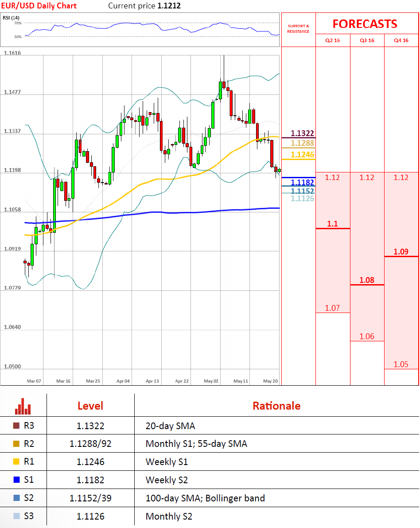
Task: Click the S1 blue color swatch
Action: [16, 480]
